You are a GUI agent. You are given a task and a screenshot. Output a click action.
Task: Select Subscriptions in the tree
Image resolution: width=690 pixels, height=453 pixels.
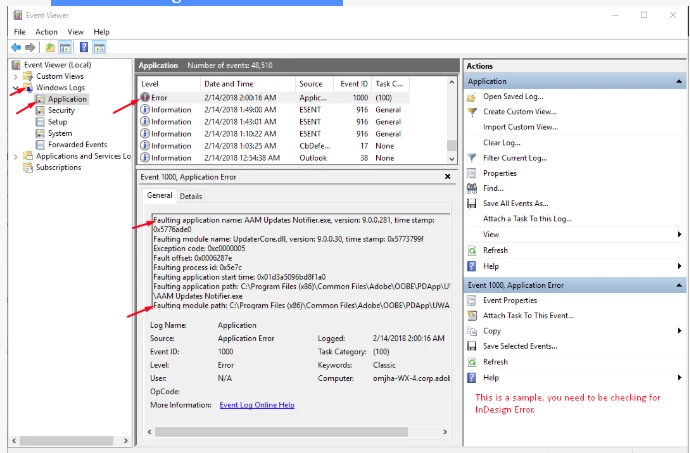[x=59, y=167]
